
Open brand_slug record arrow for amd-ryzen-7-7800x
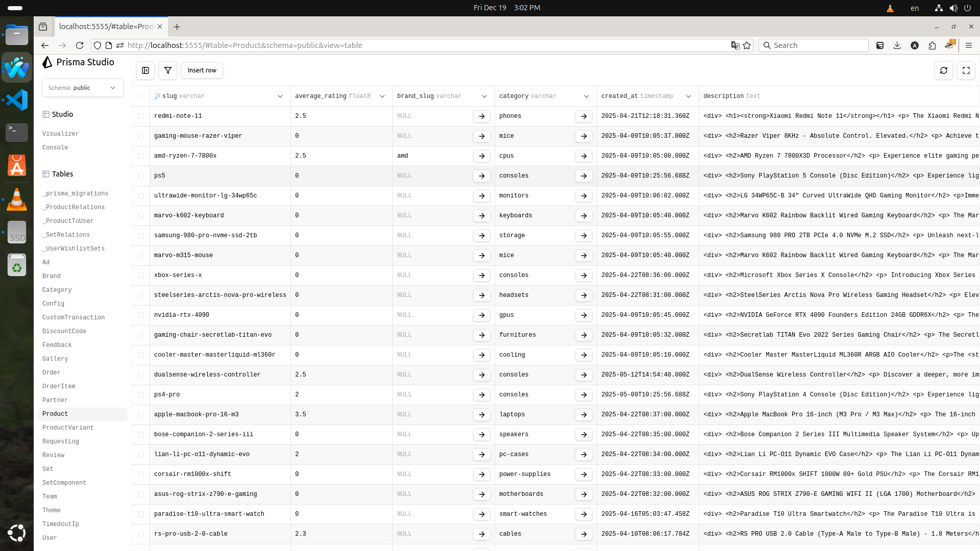[x=481, y=156]
